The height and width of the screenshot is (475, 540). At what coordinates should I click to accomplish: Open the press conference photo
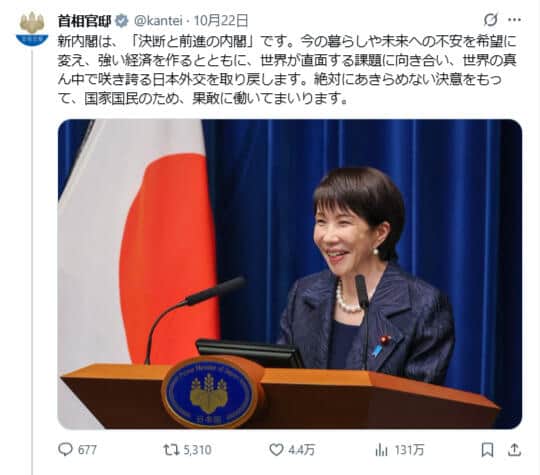(x=290, y=274)
